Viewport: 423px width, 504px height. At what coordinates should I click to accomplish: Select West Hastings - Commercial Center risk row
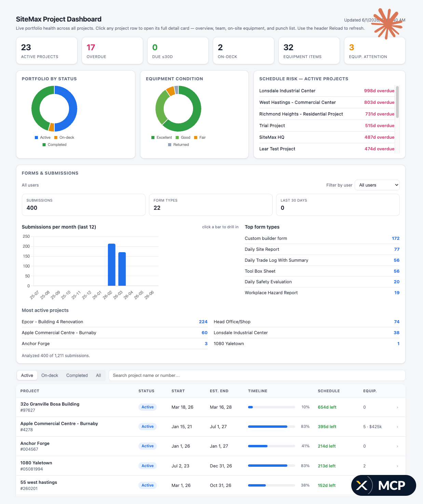(327, 103)
